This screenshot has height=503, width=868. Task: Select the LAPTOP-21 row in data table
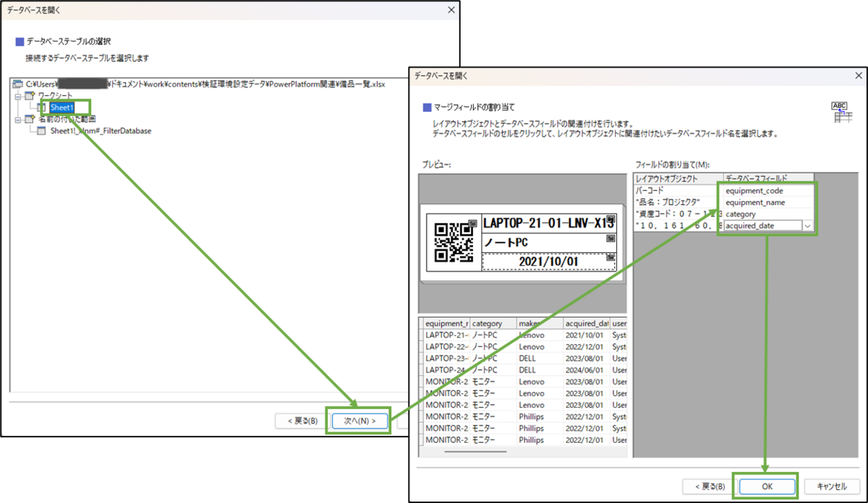pos(524,335)
